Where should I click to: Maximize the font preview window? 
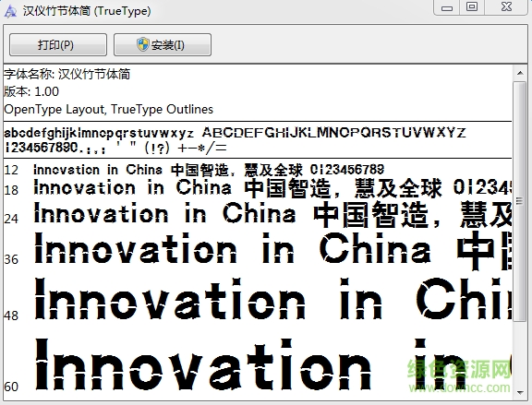[x=472, y=7]
